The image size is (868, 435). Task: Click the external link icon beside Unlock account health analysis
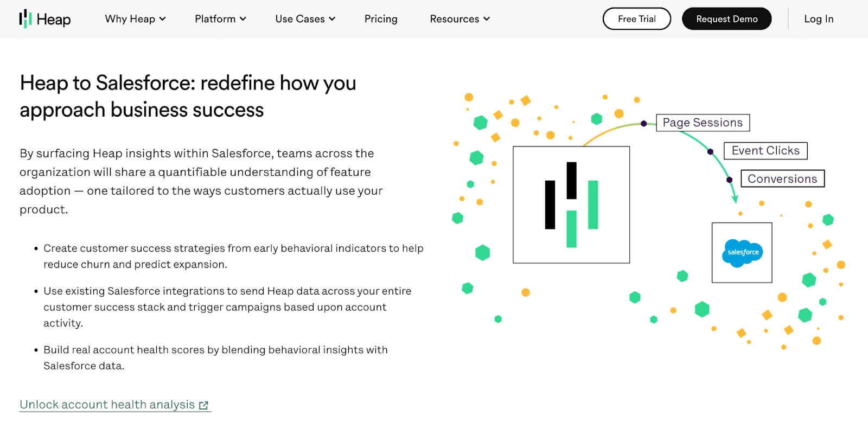click(x=203, y=406)
